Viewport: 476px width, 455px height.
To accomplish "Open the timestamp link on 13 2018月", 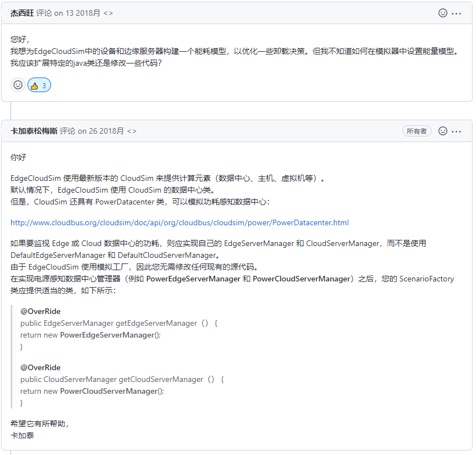I will [77, 13].
